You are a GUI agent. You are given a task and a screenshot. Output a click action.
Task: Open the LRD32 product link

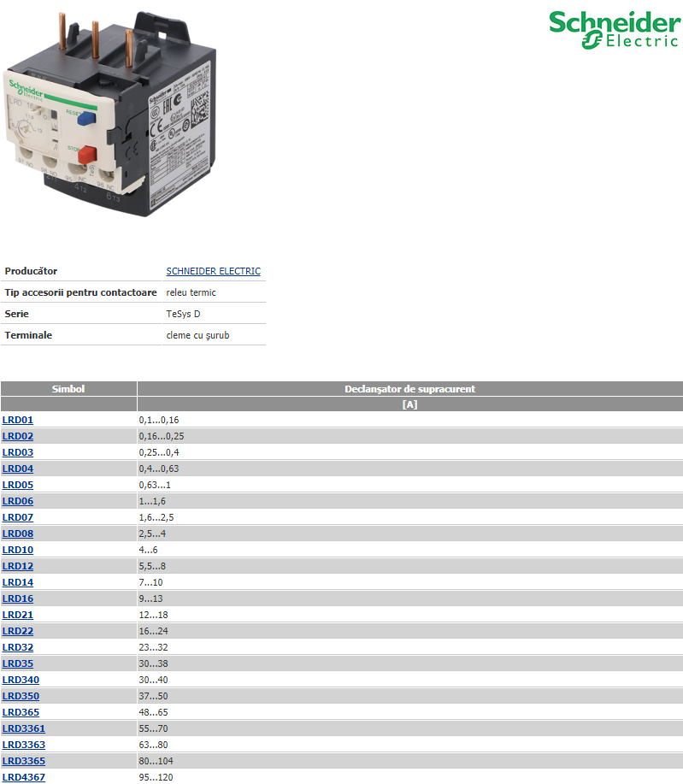pyautogui.click(x=18, y=647)
